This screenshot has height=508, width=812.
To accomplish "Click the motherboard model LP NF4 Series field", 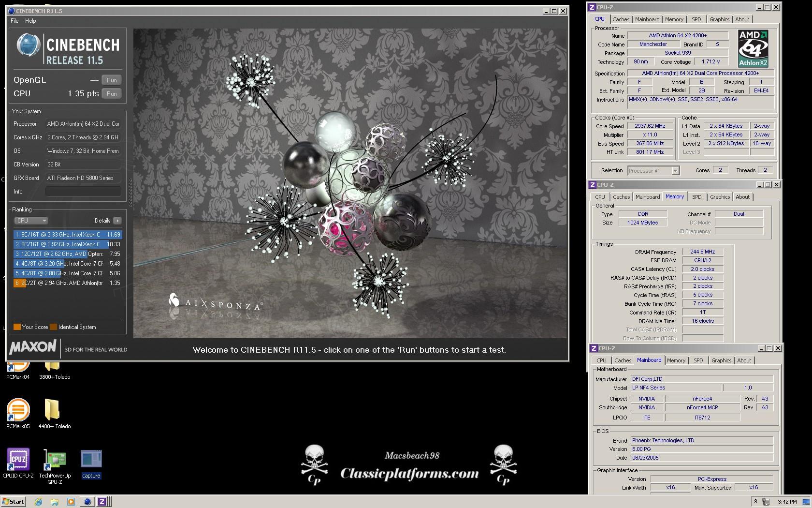I will click(676, 388).
